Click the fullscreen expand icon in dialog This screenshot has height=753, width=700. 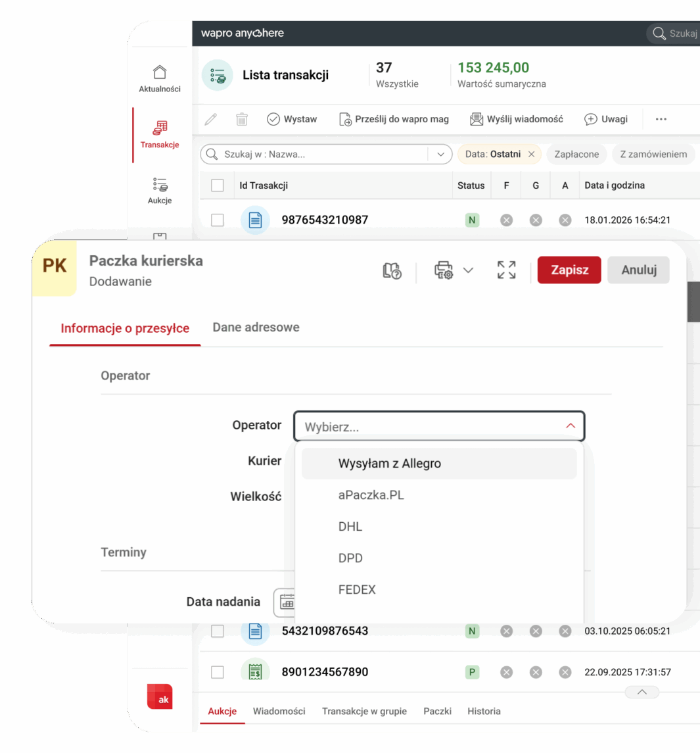(x=506, y=270)
